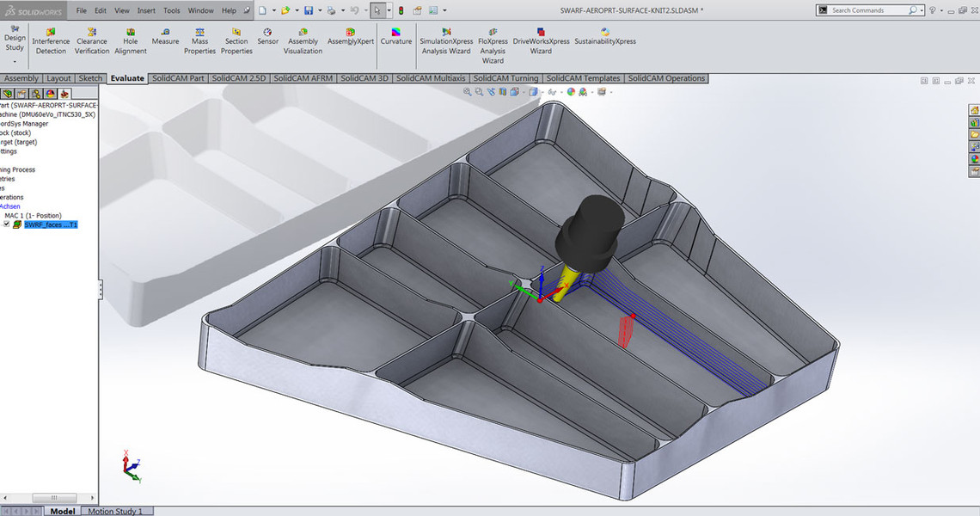The height and width of the screenshot is (516, 980).
Task: Save the assembly with the floppy icon
Action: tap(308, 10)
